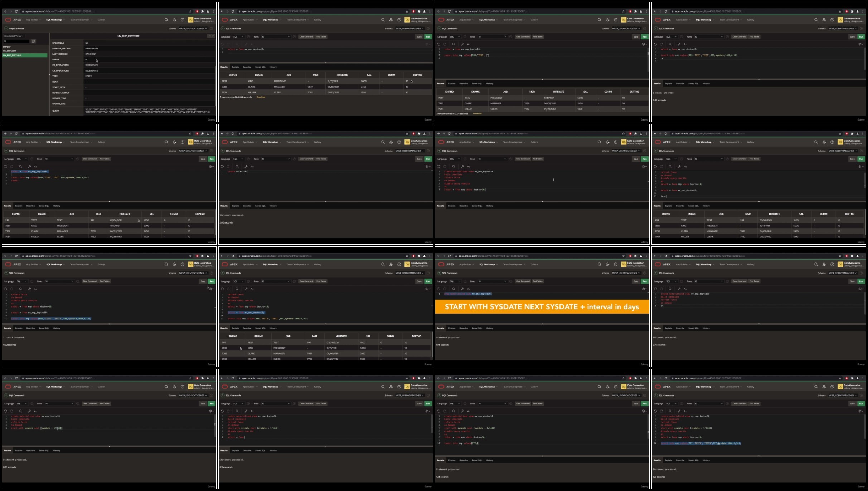Switch to Saved SQL tab in orange banner frame
The image size is (868, 491).
pyautogui.click(x=477, y=328)
